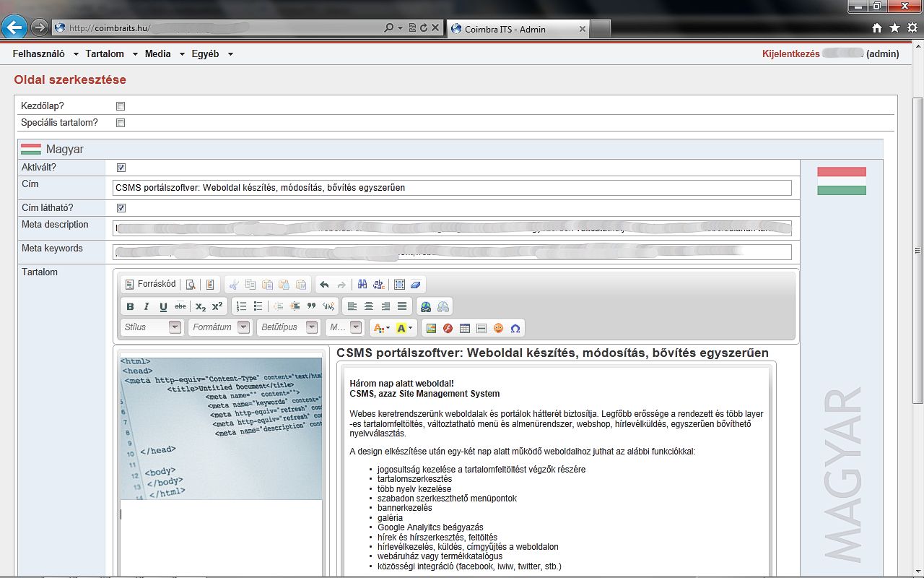Open browser Favorites star icon
924x578 pixels.
tap(894, 27)
